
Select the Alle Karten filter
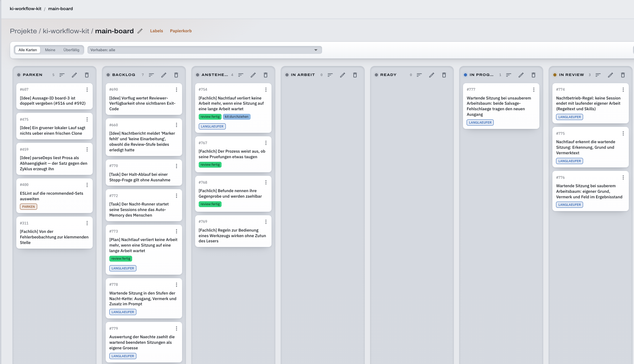point(28,50)
